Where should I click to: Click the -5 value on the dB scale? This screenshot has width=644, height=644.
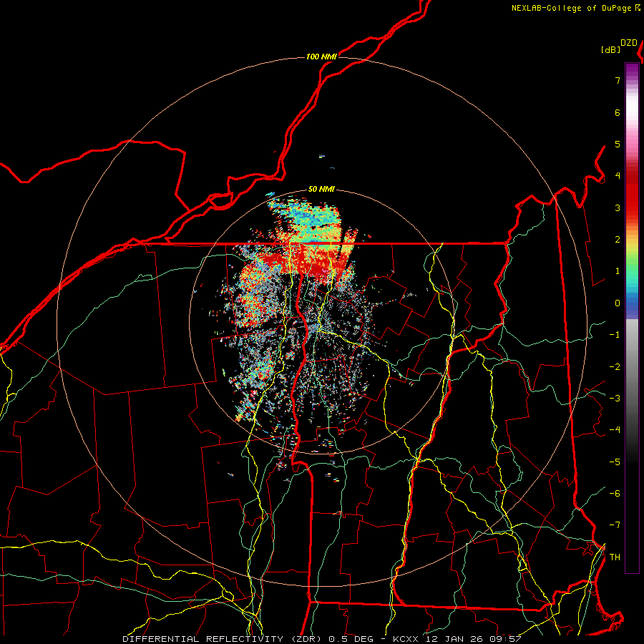[x=615, y=462]
